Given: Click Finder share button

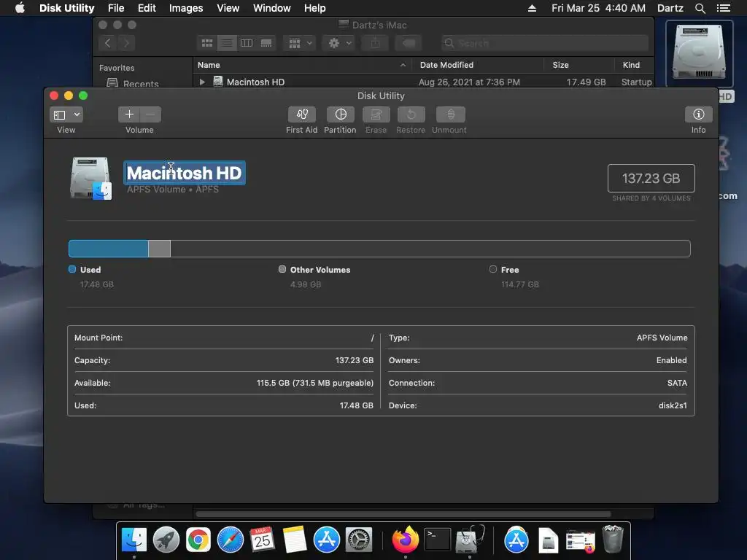Looking at the screenshot, I should tap(376, 43).
